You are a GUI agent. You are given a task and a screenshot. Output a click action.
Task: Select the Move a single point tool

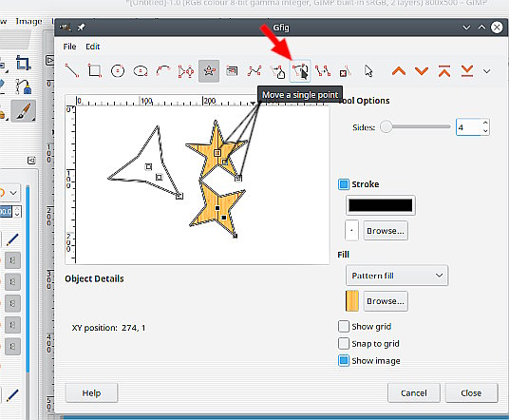300,71
